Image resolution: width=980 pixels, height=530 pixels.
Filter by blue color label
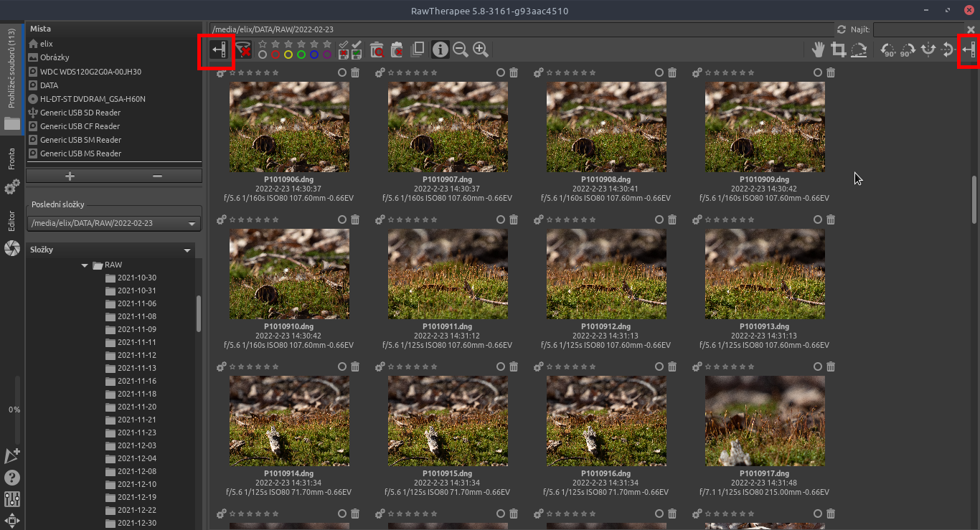click(x=314, y=55)
